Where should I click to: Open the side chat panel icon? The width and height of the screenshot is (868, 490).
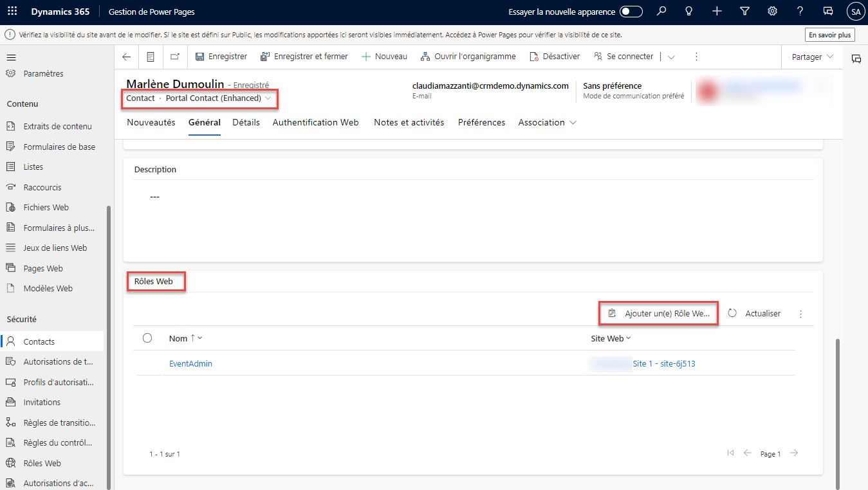pos(856,59)
